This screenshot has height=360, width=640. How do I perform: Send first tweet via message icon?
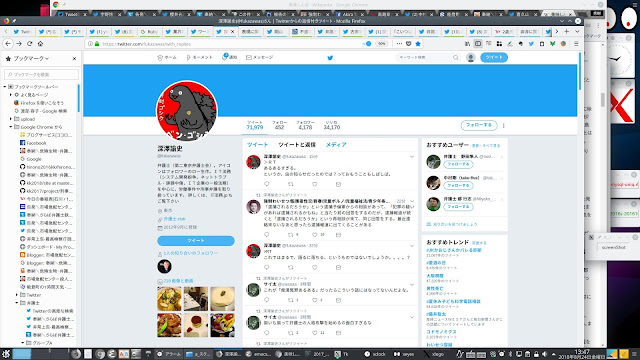[x=338, y=184]
